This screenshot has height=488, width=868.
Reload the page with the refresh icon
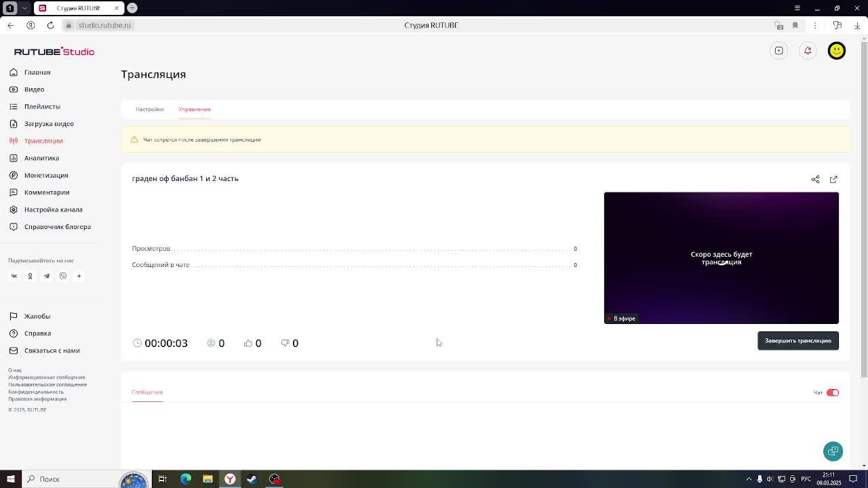pyautogui.click(x=50, y=25)
